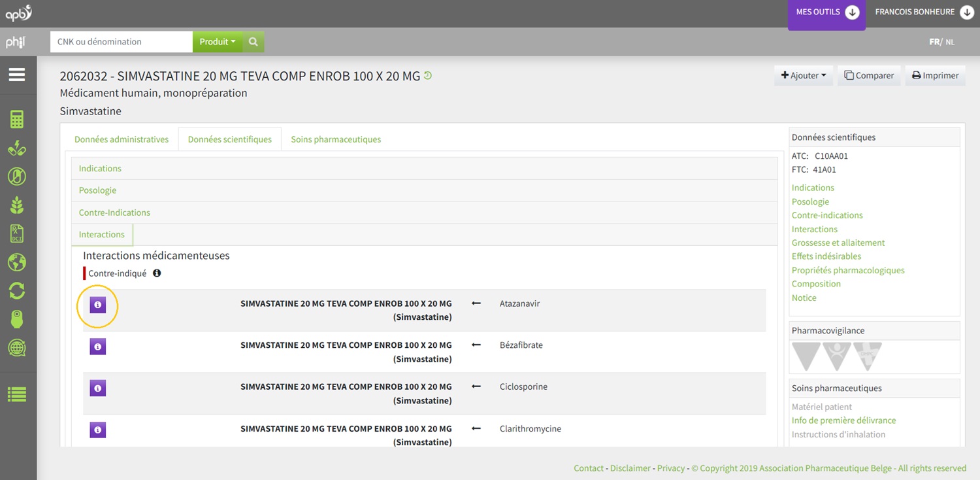Click the pills and lightning sidebar icon
Image resolution: width=980 pixels, height=480 pixels.
pyautogui.click(x=17, y=148)
